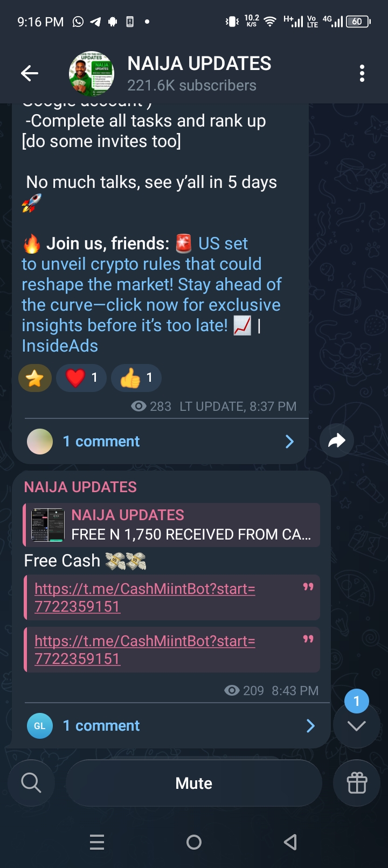Toggle the star reaction on post
The height and width of the screenshot is (868, 388).
pos(35,378)
